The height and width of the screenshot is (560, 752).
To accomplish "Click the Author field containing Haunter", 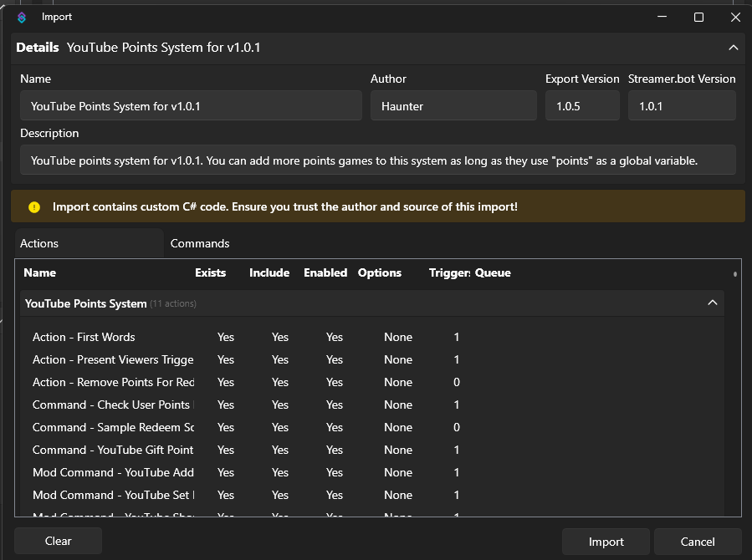I will 453,106.
